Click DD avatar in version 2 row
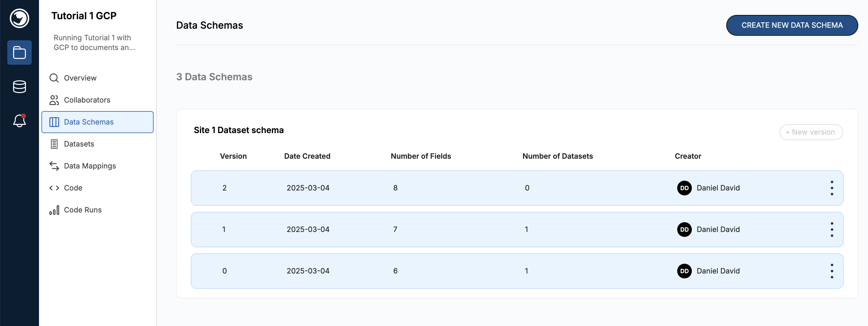The width and height of the screenshot is (868, 326). point(684,188)
